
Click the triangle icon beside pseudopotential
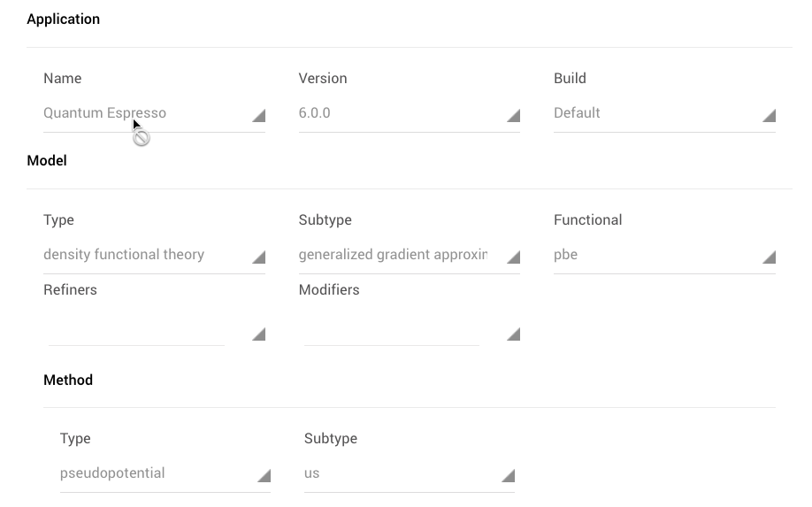264,476
